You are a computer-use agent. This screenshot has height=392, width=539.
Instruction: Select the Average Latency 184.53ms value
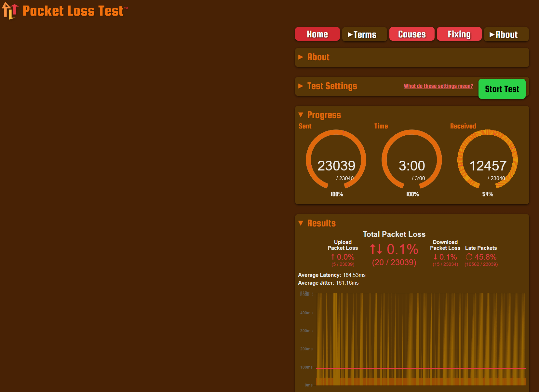354,275
